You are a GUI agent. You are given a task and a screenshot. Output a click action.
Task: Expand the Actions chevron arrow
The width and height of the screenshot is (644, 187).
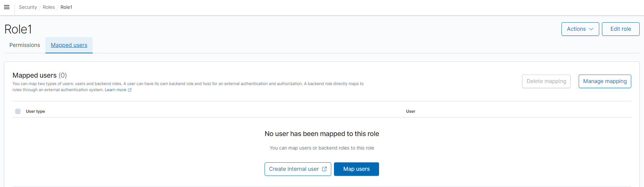click(x=591, y=29)
